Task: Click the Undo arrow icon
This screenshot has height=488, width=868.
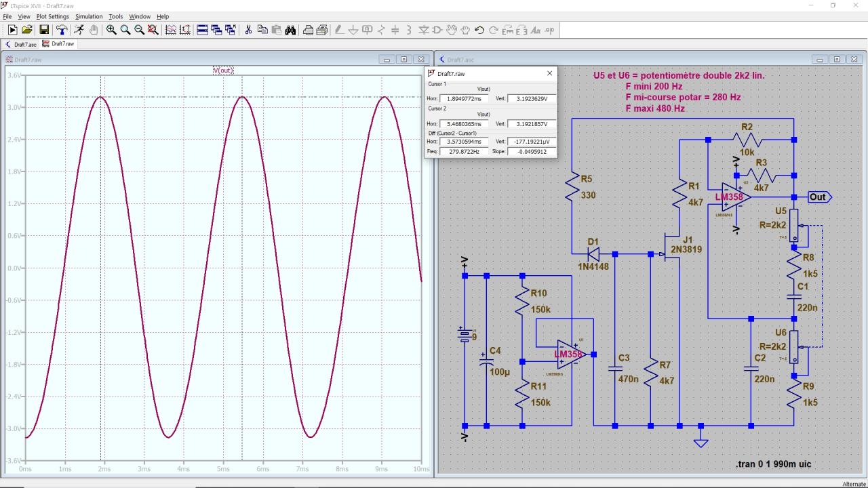Action: click(479, 30)
